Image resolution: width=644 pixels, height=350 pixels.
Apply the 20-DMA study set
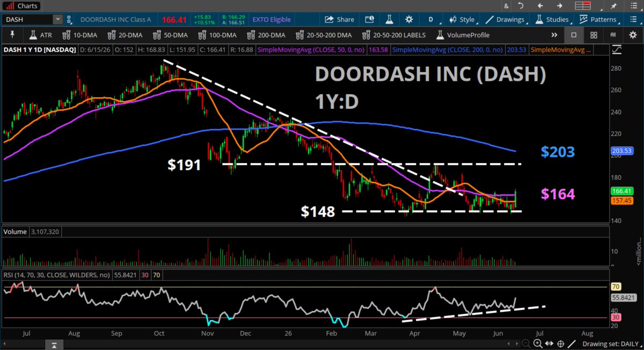point(126,35)
